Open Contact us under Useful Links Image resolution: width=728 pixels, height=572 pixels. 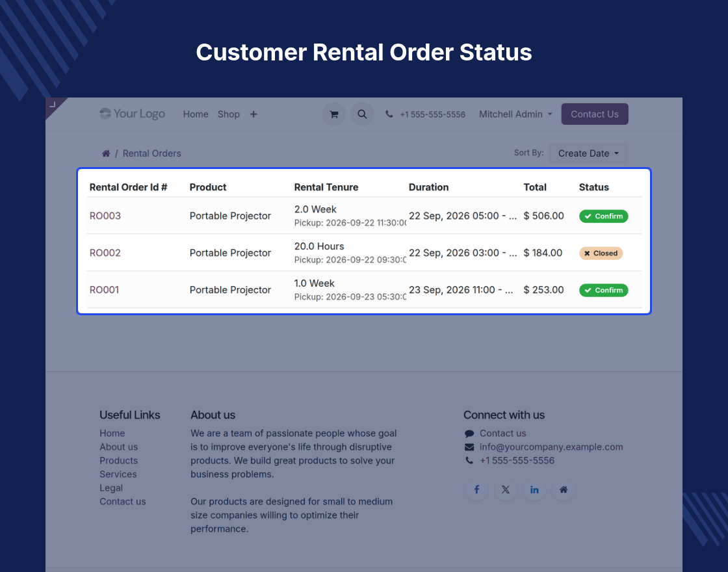click(123, 502)
